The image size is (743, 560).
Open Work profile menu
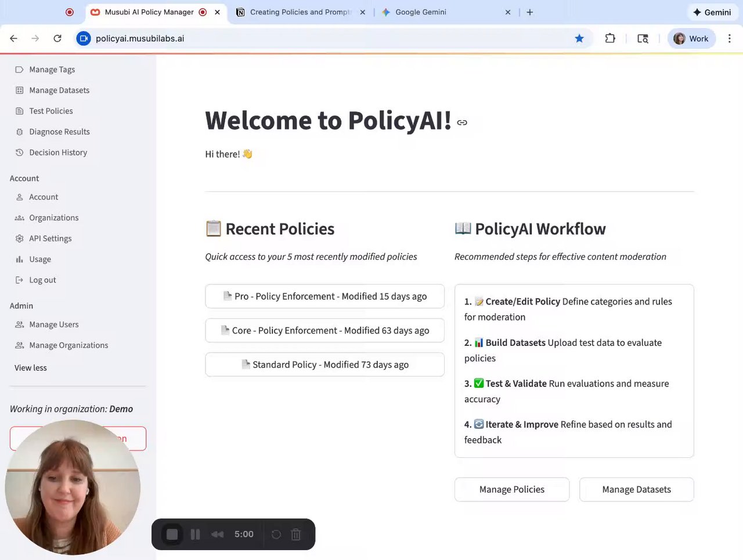click(691, 38)
